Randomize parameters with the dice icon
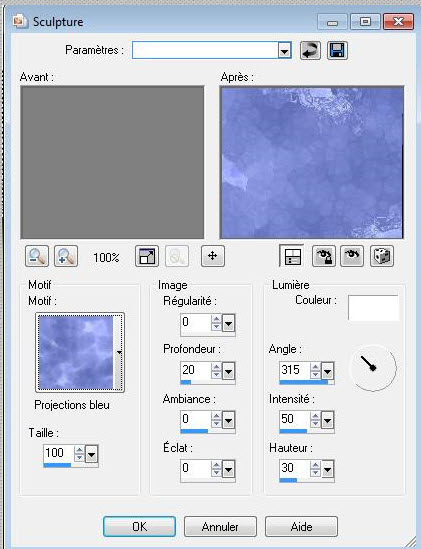Screen dimensions: 421x549 (x=382, y=256)
